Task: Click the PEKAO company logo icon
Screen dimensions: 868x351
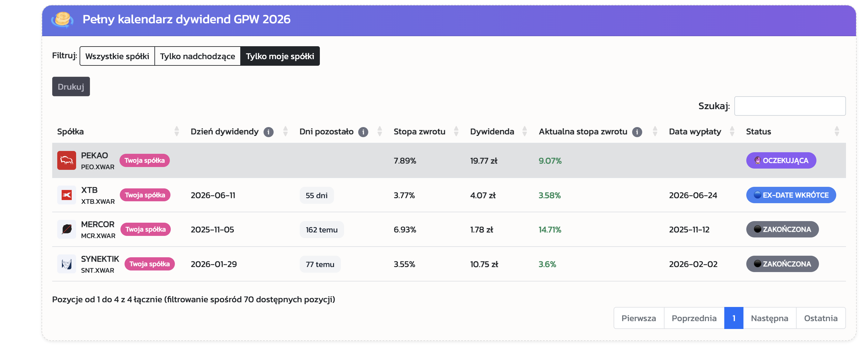Action: [x=66, y=160]
